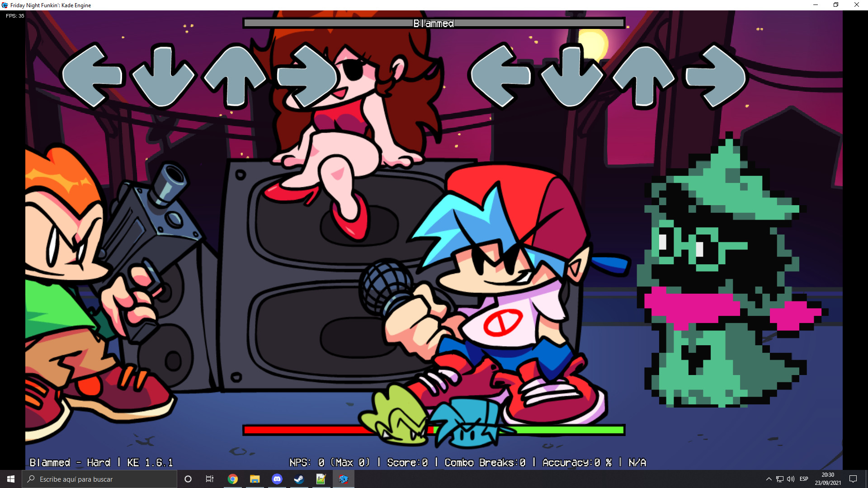The height and width of the screenshot is (488, 868).
Task: Click Friday Night Funkin' taskbar icon
Action: 343,479
